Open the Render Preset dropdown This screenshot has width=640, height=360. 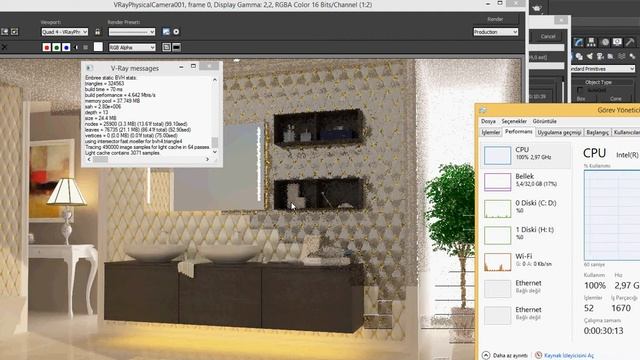[132, 32]
